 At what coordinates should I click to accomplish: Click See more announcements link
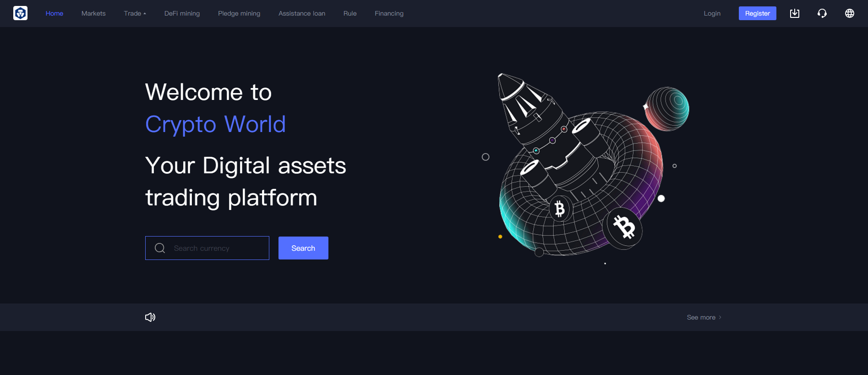coord(704,317)
